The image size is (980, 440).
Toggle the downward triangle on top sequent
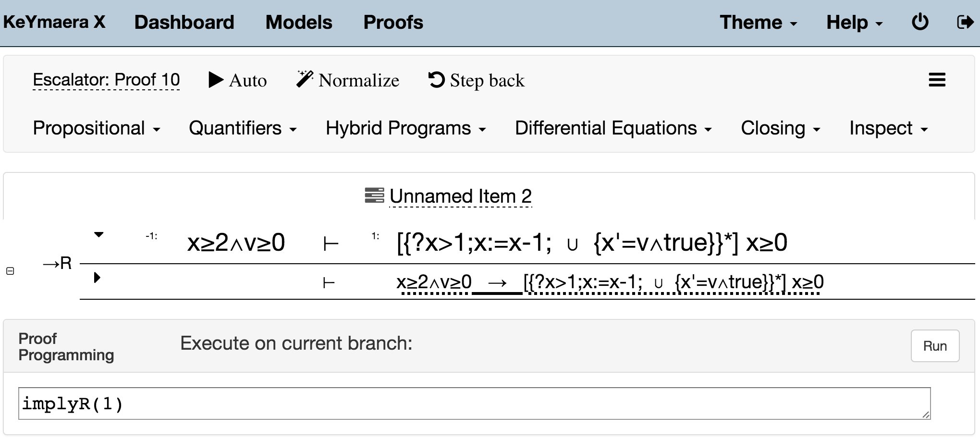(x=98, y=235)
